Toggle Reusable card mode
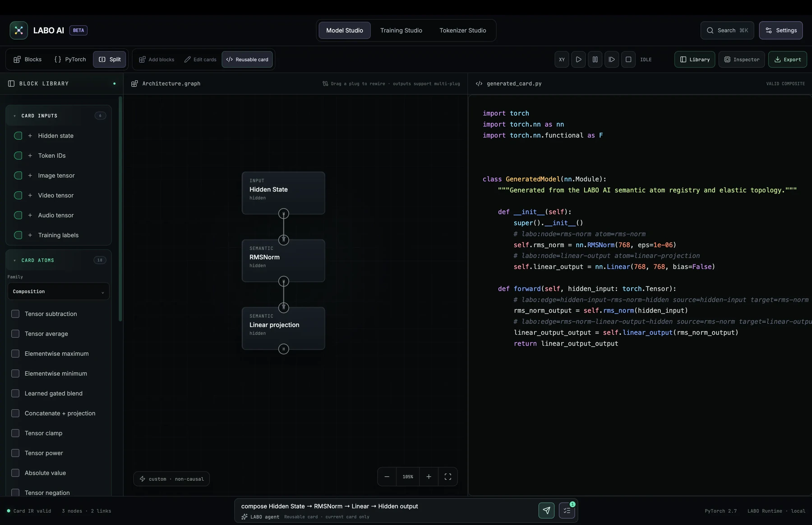Screen dimensions: 812x525 pyautogui.click(x=247, y=60)
